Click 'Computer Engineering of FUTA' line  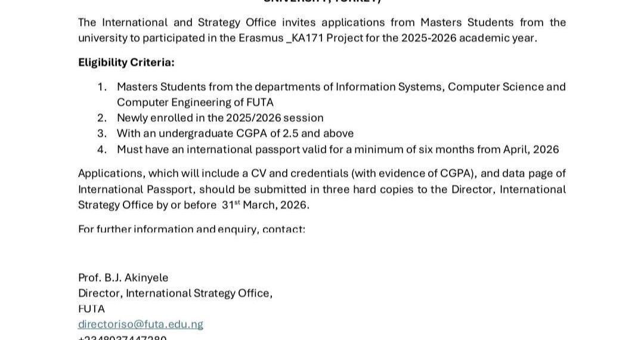pyautogui.click(x=195, y=102)
